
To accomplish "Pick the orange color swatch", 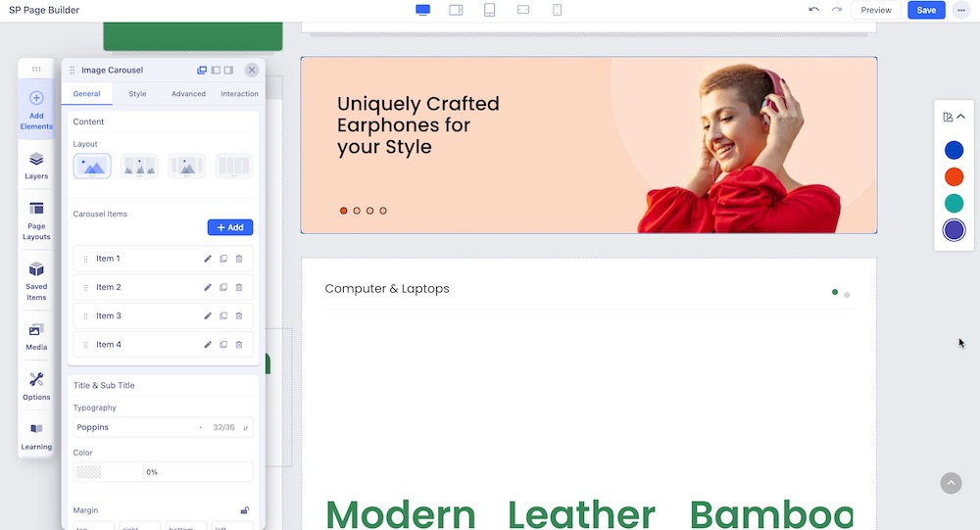I will (x=954, y=176).
